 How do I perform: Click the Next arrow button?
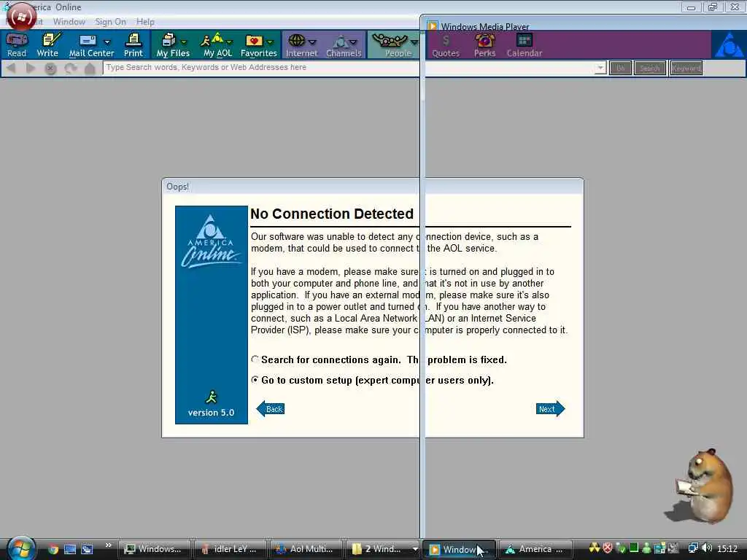coord(550,409)
